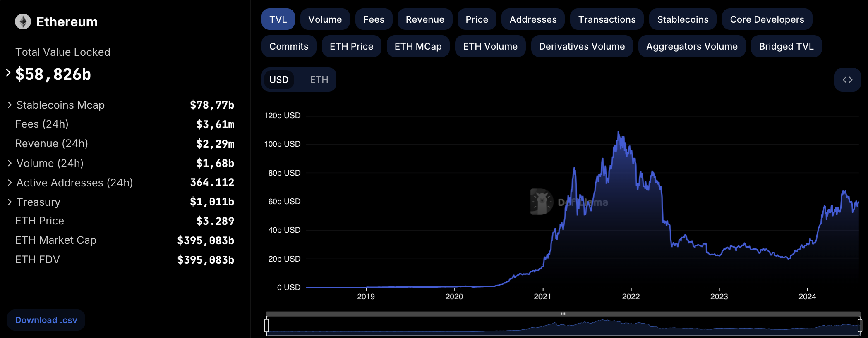Click the 2019 x-axis label
Screen dimensions: 868x338
click(x=366, y=296)
